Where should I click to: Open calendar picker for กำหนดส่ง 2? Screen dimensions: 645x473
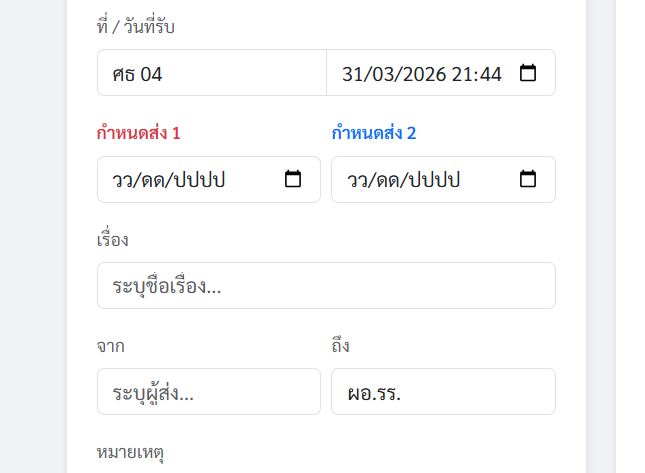click(528, 180)
